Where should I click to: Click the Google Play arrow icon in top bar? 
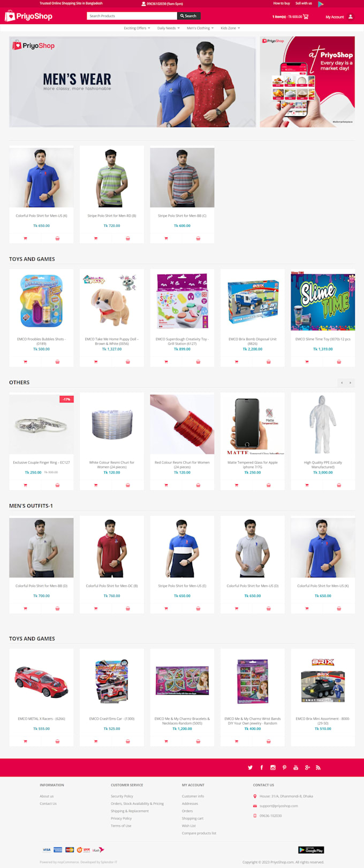coord(321,4)
